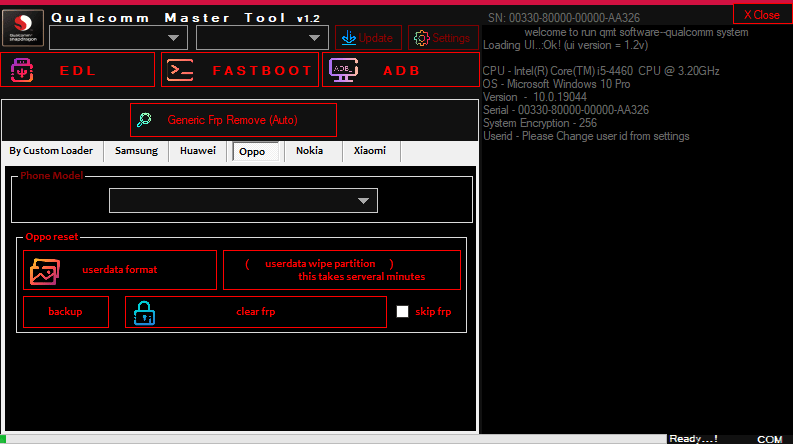Click the backup button
Viewport: 793px width, 444px height.
(x=66, y=312)
